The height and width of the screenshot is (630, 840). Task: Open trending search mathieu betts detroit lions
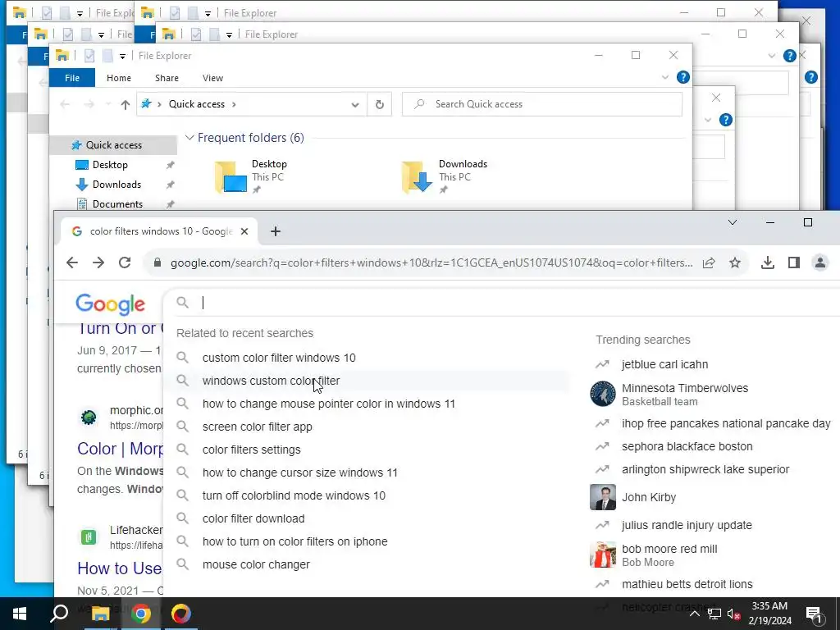[687, 584]
